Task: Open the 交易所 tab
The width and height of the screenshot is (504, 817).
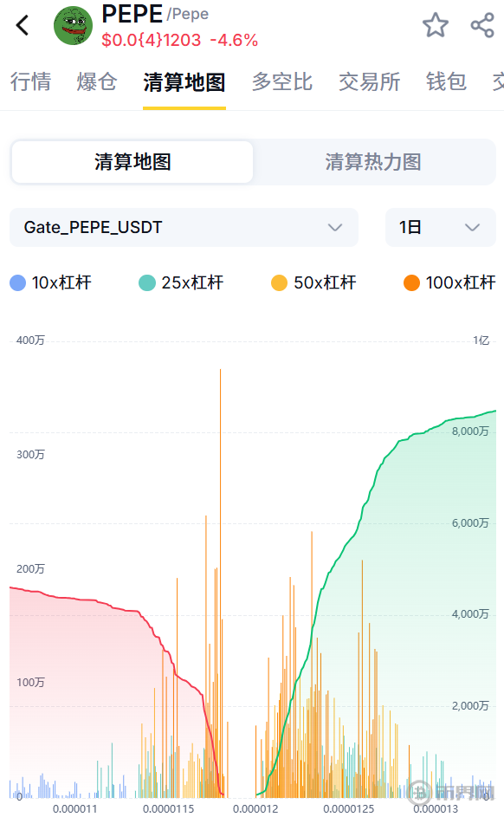Action: [369, 81]
